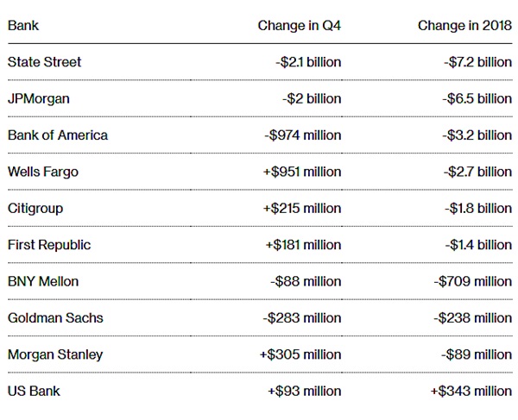Click the Change in Q4 column header

[x=299, y=26]
